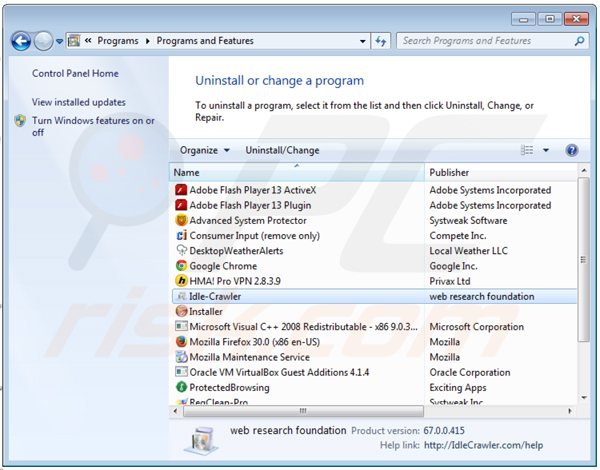The width and height of the screenshot is (600, 470).
Task: Click the Installer program icon
Action: pyautogui.click(x=181, y=312)
